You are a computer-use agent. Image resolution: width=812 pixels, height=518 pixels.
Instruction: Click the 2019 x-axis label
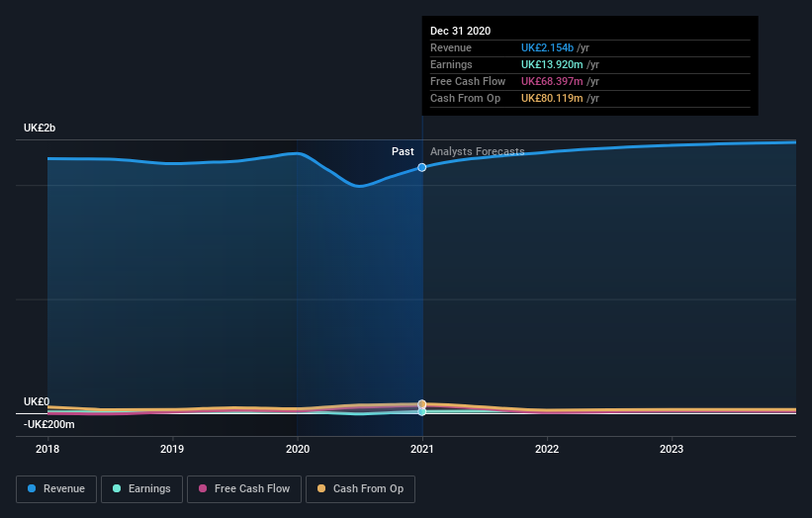tap(172, 449)
